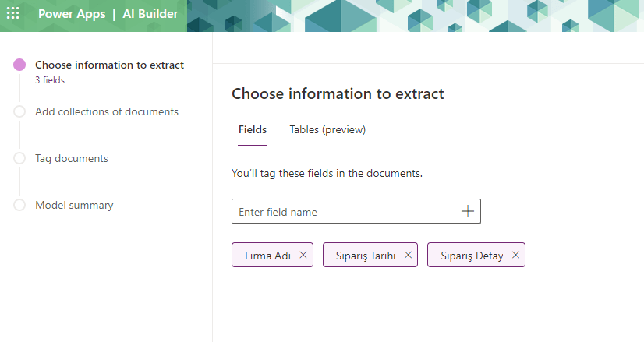Select the Sipariş Tarihi field chip
Image resolution: width=644 pixels, height=342 pixels.
click(x=365, y=256)
